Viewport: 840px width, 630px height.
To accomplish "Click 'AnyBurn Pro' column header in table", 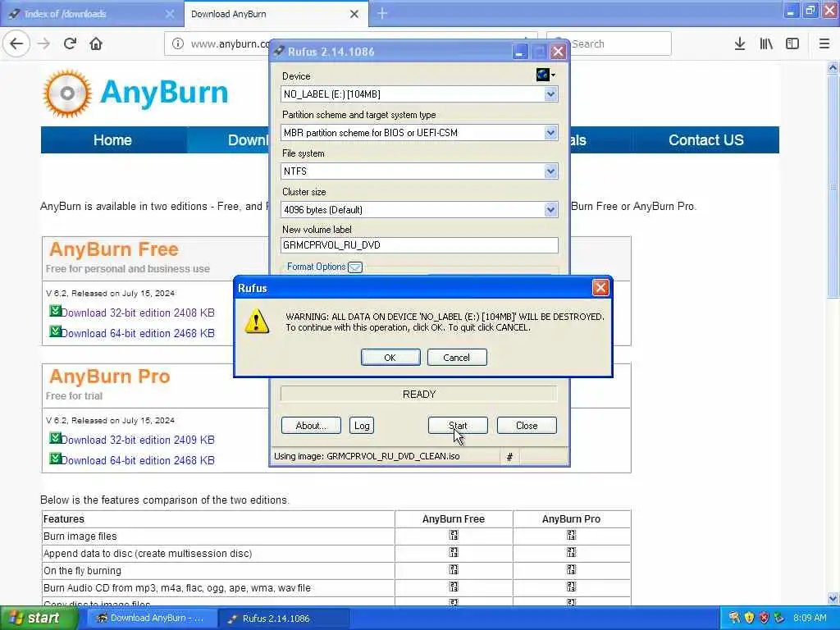I will (x=571, y=519).
